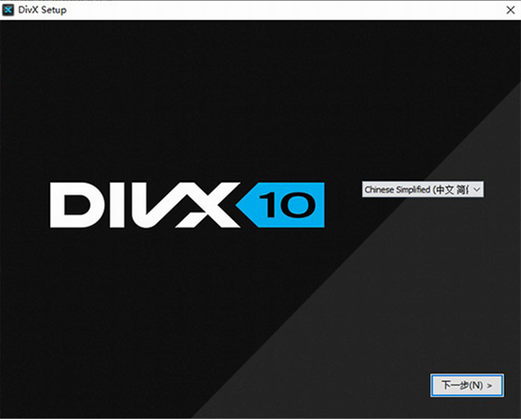Click the digit 0 in the blue badge
The height and width of the screenshot is (419, 521).
[297, 205]
